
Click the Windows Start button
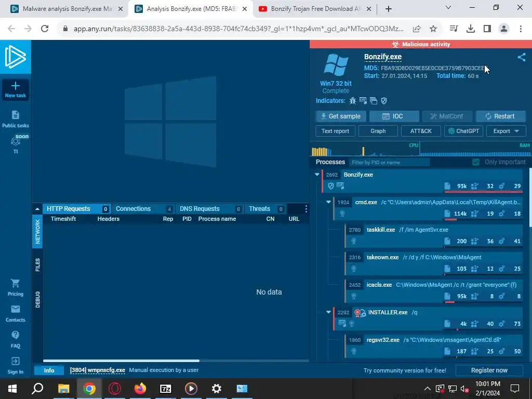coord(12,389)
